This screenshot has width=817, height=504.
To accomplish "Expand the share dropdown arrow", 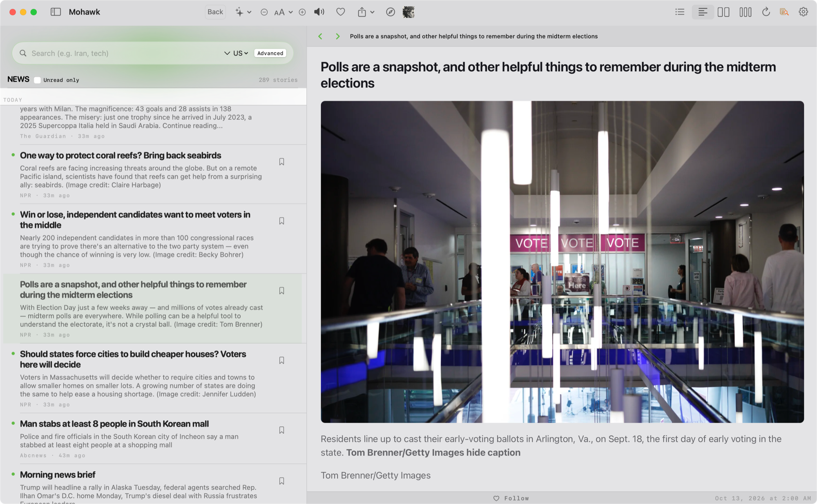I will coord(372,12).
